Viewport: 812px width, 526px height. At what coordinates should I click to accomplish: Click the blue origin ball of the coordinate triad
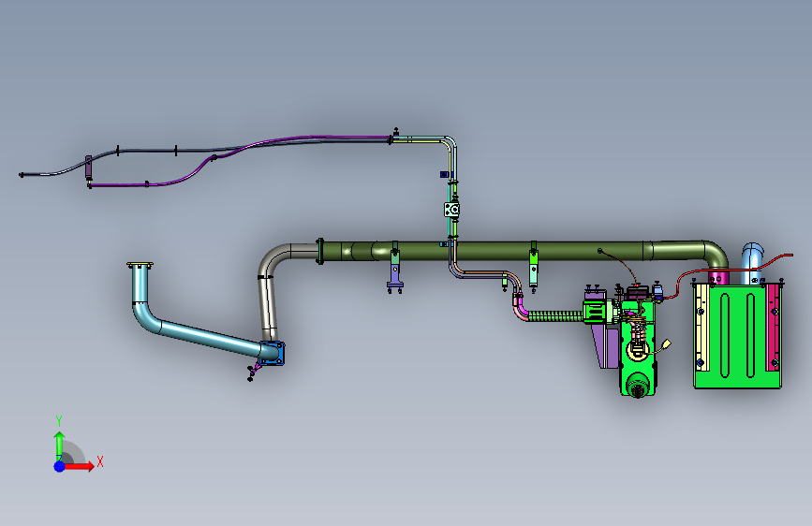(x=59, y=466)
